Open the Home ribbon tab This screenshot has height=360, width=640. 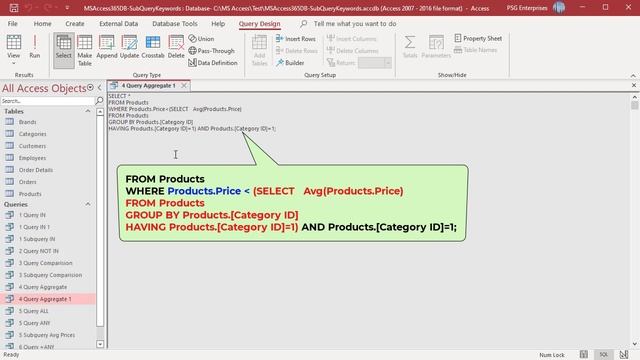coord(42,24)
